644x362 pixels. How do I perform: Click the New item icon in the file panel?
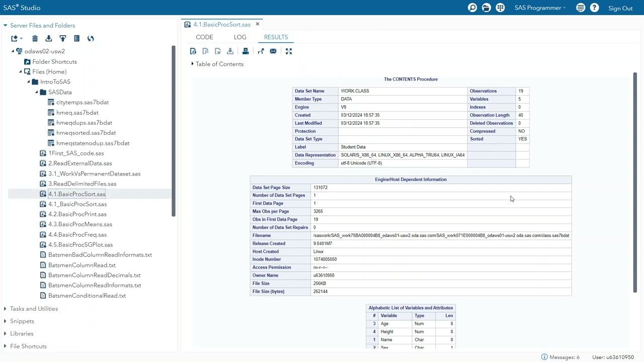(14, 38)
